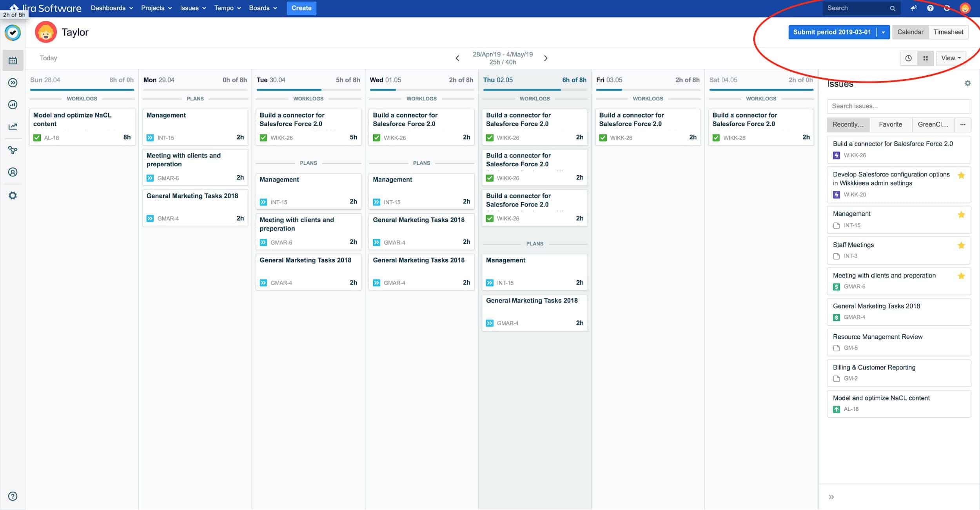The image size is (980, 510).
Task: Click the Create button
Action: pyautogui.click(x=301, y=8)
